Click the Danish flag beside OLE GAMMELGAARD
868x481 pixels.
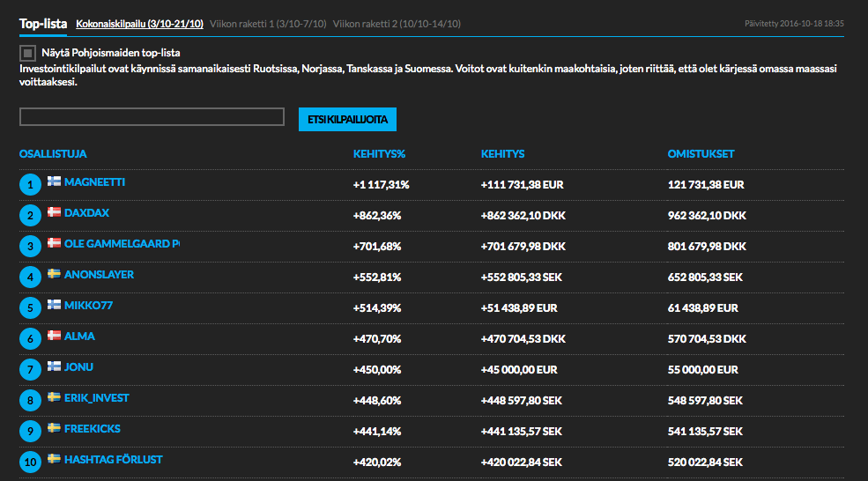pyautogui.click(x=55, y=242)
